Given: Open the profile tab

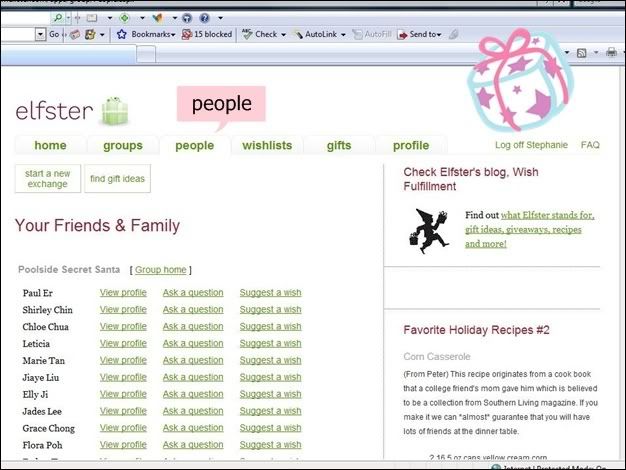Looking at the screenshot, I should click(411, 145).
